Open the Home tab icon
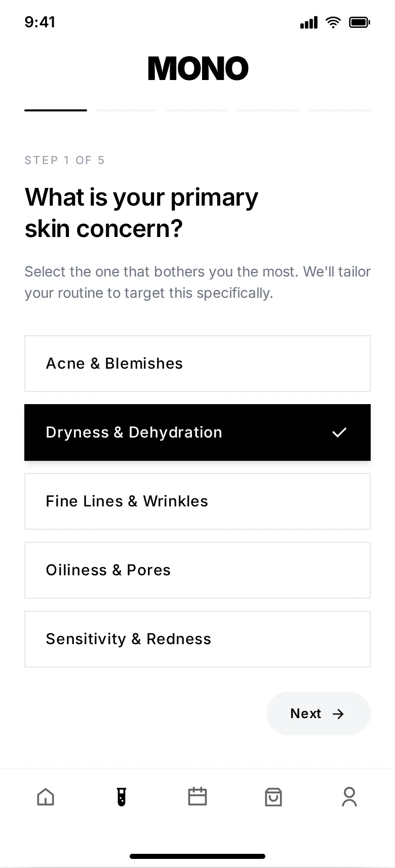This screenshot has height=868, width=395. (46, 797)
